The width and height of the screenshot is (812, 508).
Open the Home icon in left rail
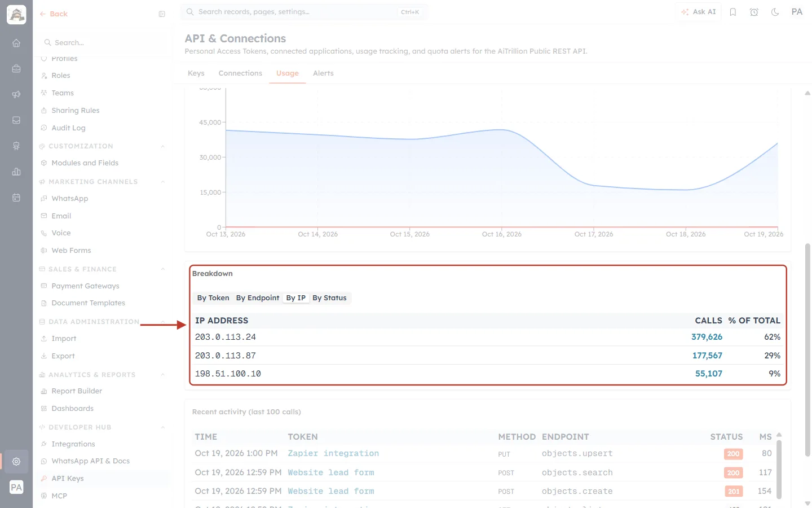tap(16, 43)
